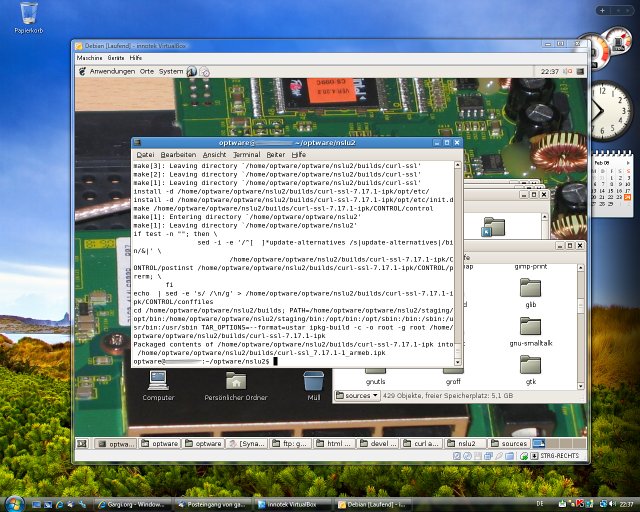Click file manager scrollbar up arrow
The image size is (640, 512).
(581, 268)
